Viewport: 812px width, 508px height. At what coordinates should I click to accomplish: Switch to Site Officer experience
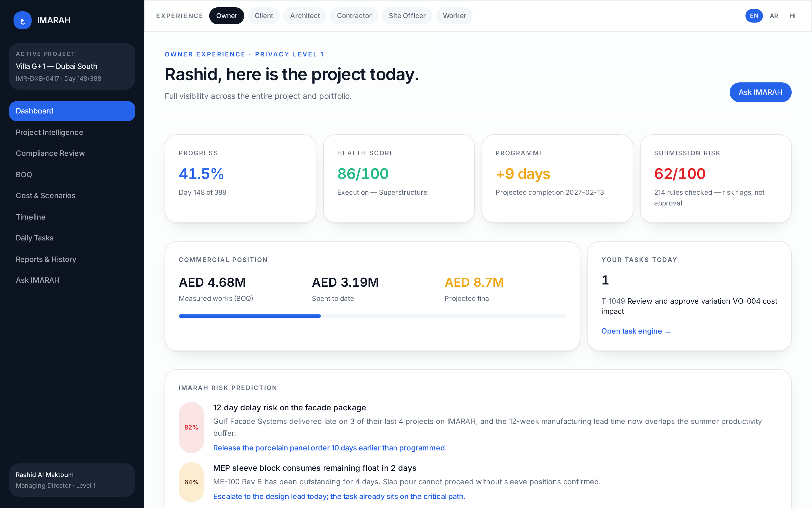point(407,16)
